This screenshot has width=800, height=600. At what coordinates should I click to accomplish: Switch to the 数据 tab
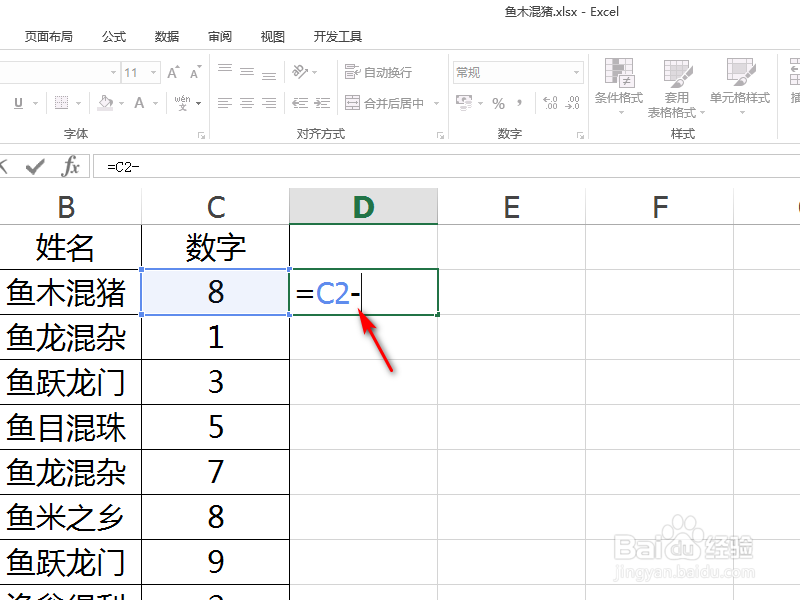pos(167,37)
